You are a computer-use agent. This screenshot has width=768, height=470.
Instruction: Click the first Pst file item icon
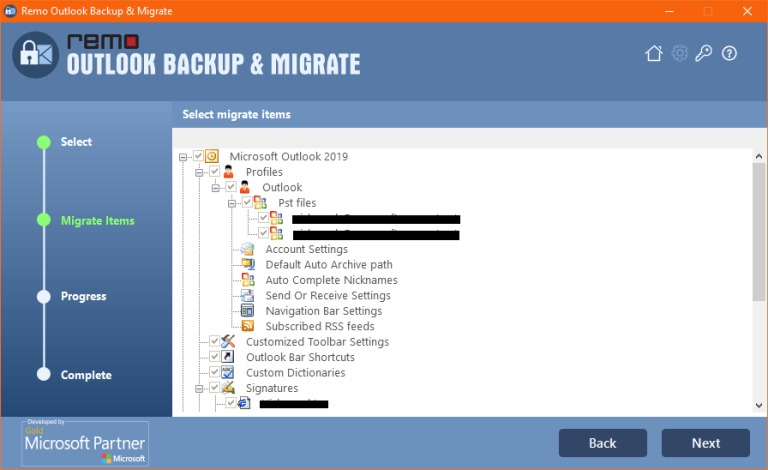[x=277, y=218]
